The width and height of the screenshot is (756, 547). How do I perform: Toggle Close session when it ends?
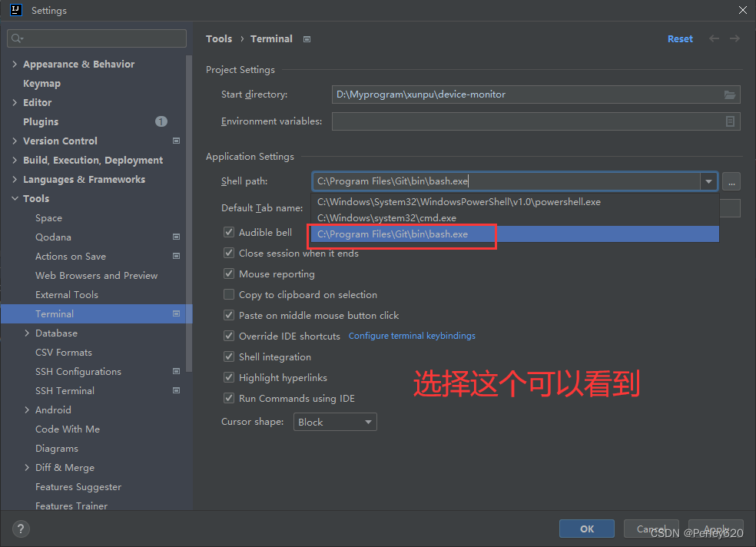229,253
